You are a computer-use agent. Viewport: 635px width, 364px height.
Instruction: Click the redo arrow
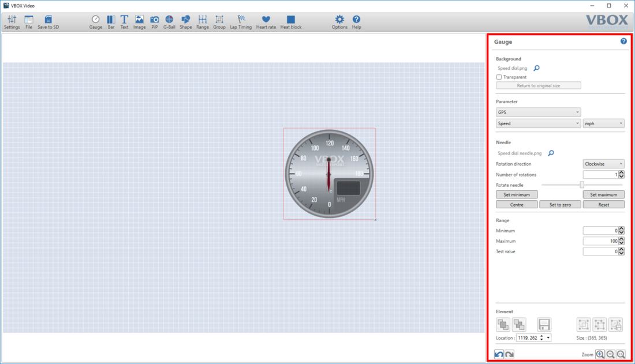coord(510,354)
